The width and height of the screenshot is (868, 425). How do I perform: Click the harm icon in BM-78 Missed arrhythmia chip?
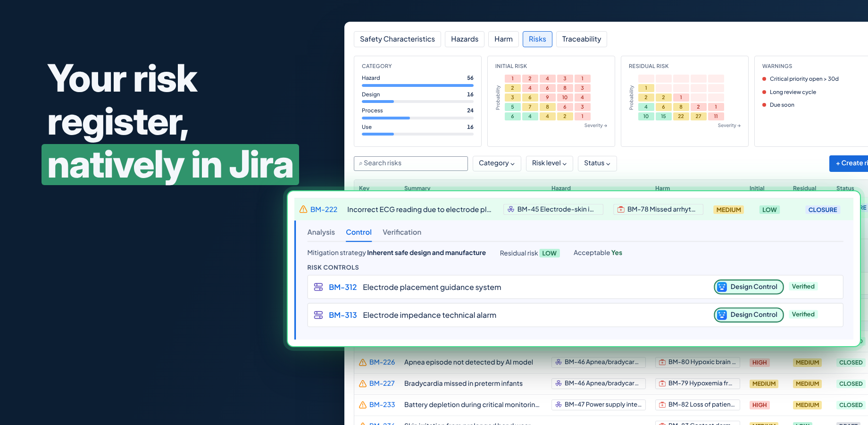621,209
